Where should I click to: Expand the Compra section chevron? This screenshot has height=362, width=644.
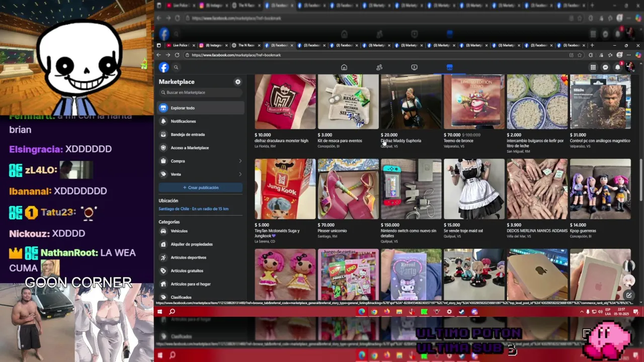click(240, 161)
